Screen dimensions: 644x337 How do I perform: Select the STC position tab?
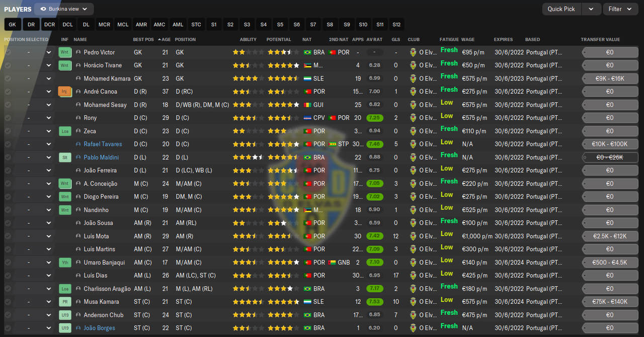[196, 24]
